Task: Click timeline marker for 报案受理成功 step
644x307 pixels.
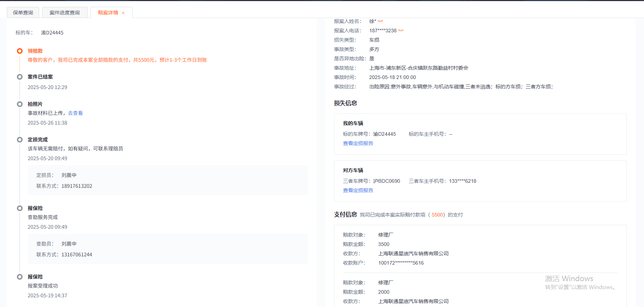Action: 20,277
